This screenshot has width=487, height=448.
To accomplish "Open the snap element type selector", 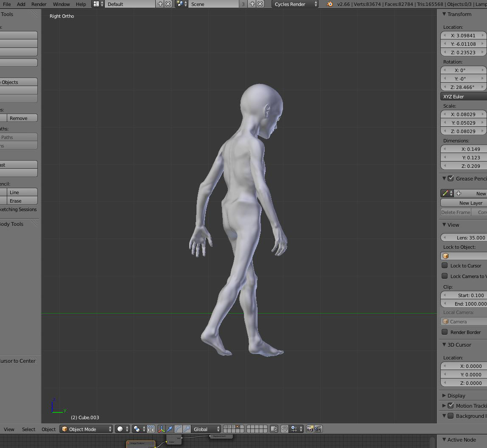I will click(x=296, y=429).
